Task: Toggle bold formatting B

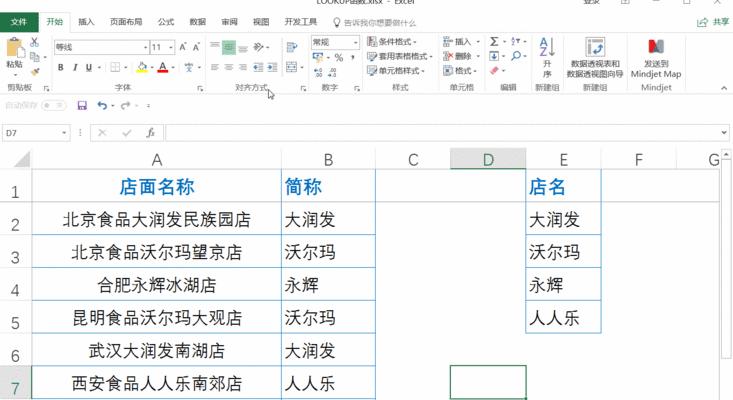Action: [61, 67]
